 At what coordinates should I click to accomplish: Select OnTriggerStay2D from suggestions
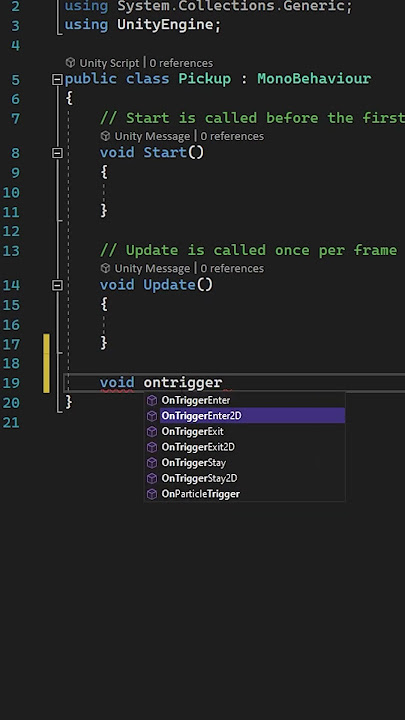point(245,478)
